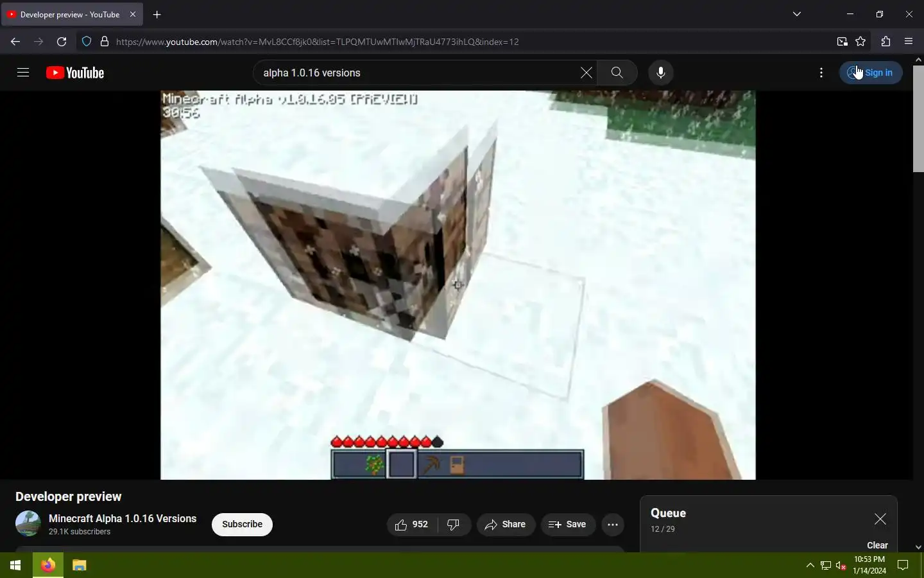The image size is (924, 578).
Task: Open the Windows Start menu
Action: [x=15, y=565]
